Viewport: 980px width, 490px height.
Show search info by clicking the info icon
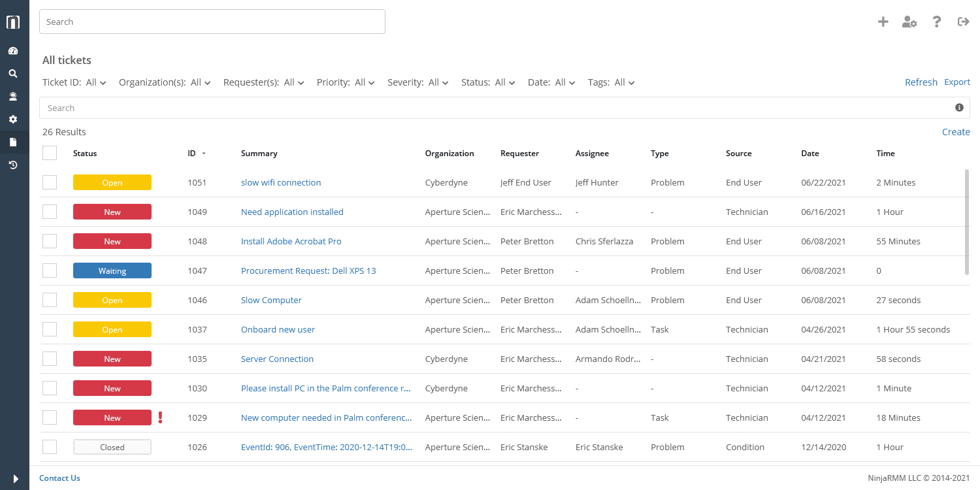point(959,107)
